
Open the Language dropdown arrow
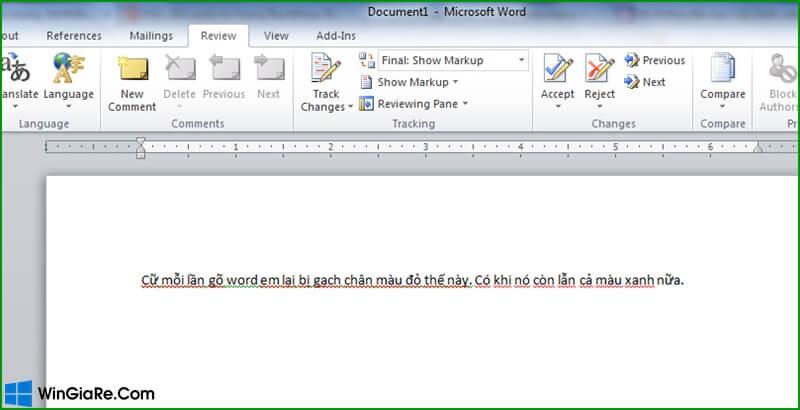pyautogui.click(x=68, y=107)
